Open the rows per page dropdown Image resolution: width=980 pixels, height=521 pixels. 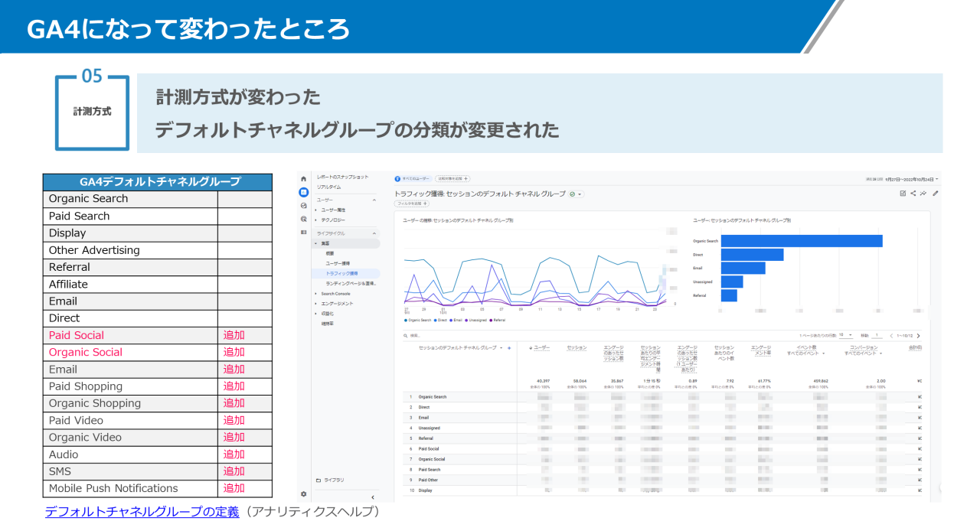click(x=845, y=335)
